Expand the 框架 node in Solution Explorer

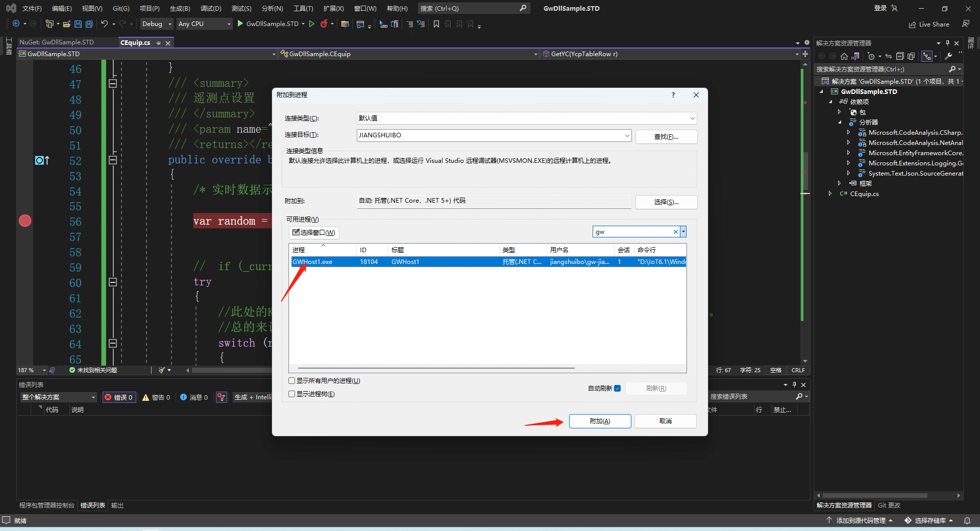839,183
